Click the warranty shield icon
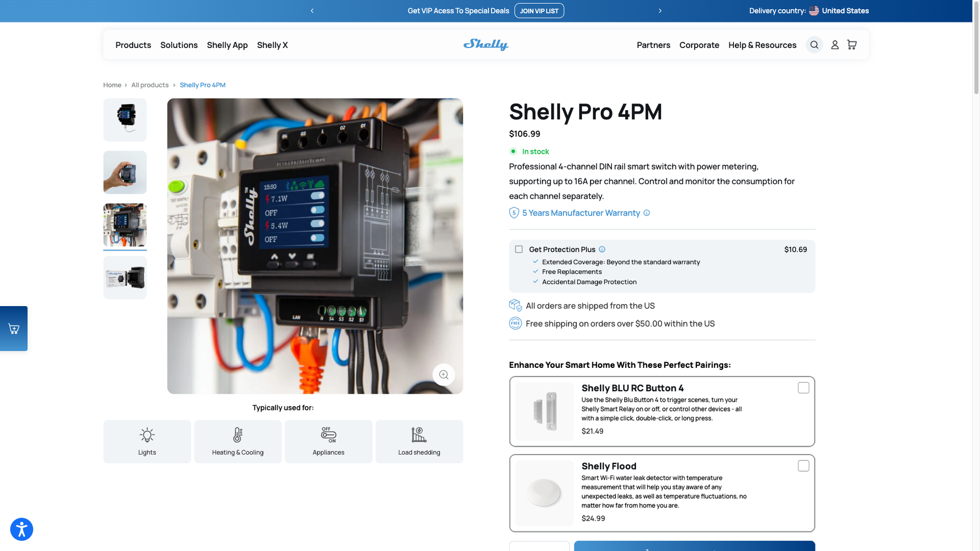 tap(514, 213)
